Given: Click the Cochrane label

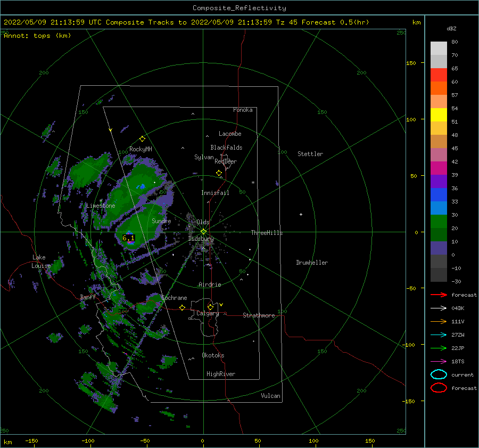Looking at the screenshot, I should tap(174, 298).
